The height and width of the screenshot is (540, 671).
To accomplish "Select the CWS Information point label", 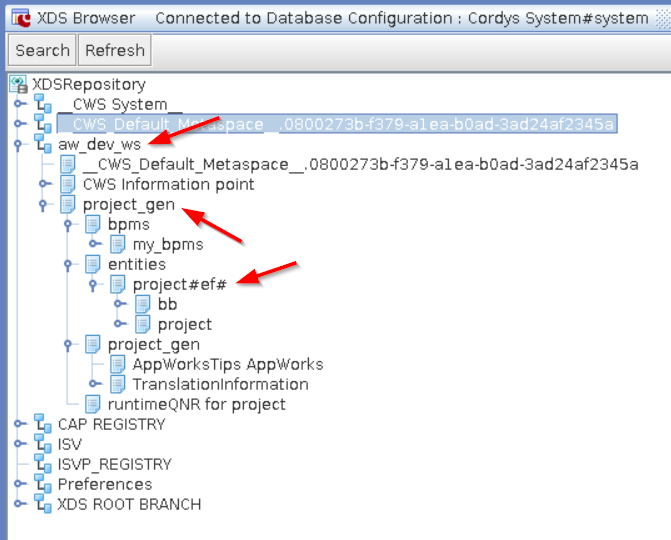I will click(x=168, y=184).
